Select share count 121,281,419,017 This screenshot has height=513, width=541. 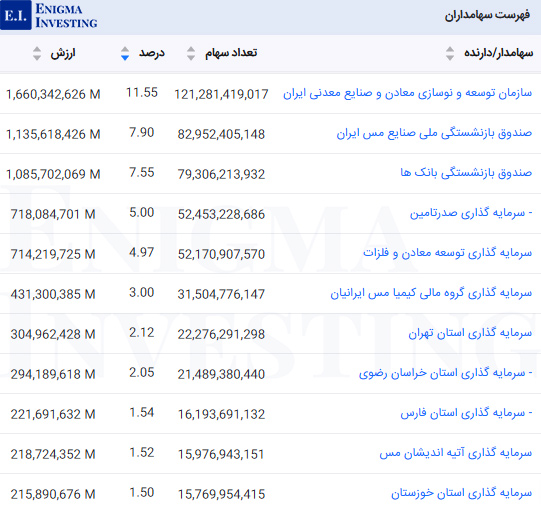[221, 95]
